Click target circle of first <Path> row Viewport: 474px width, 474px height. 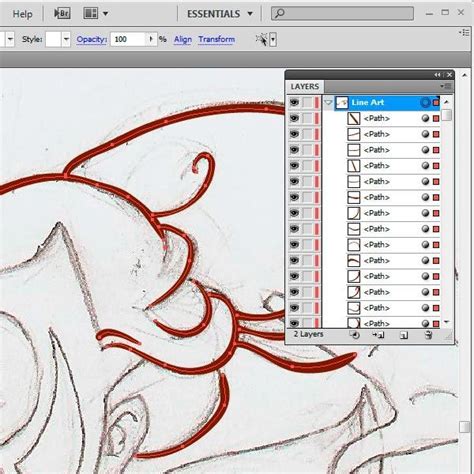(x=425, y=118)
